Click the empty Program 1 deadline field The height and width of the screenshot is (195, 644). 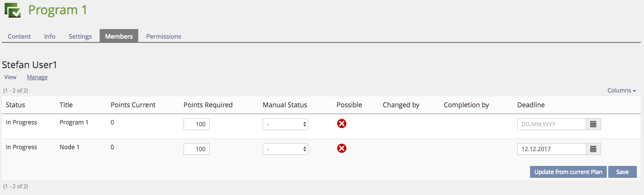[551, 124]
